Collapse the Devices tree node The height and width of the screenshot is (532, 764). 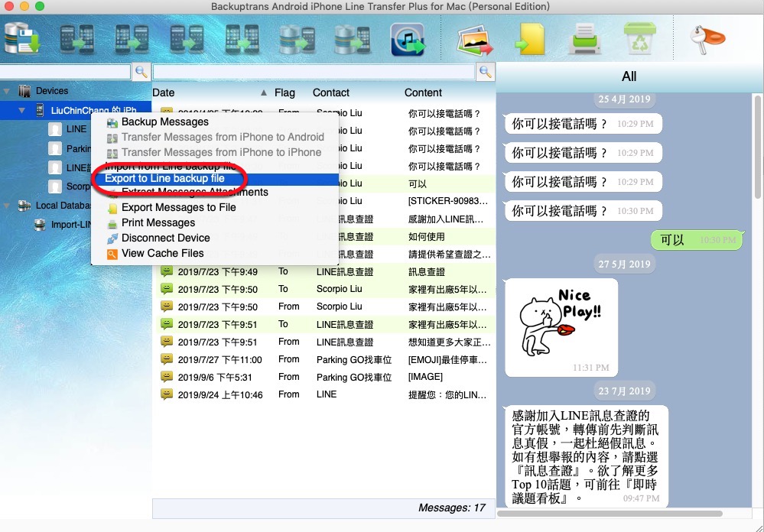point(7,91)
